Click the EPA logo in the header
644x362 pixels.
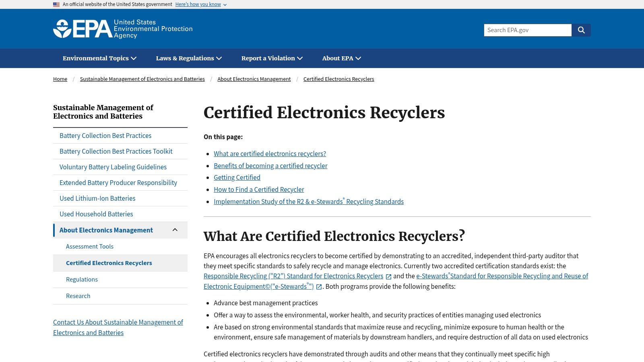[x=123, y=29]
